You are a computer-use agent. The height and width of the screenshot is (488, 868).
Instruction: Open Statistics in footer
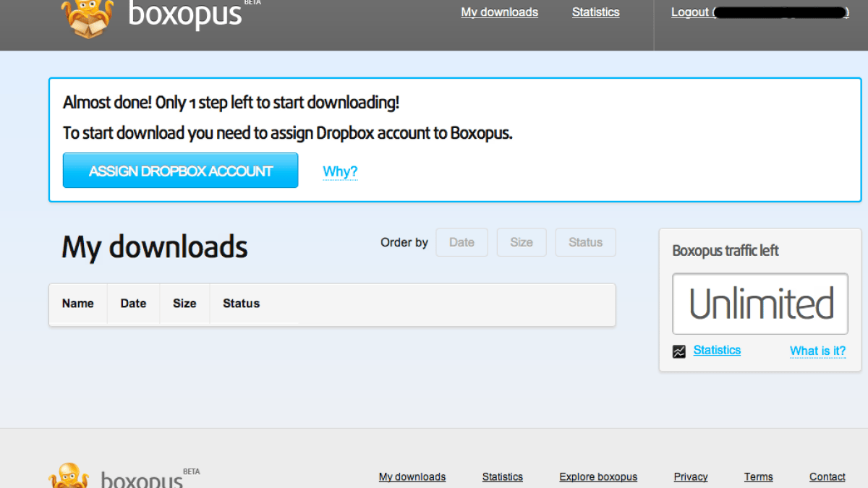(x=503, y=477)
